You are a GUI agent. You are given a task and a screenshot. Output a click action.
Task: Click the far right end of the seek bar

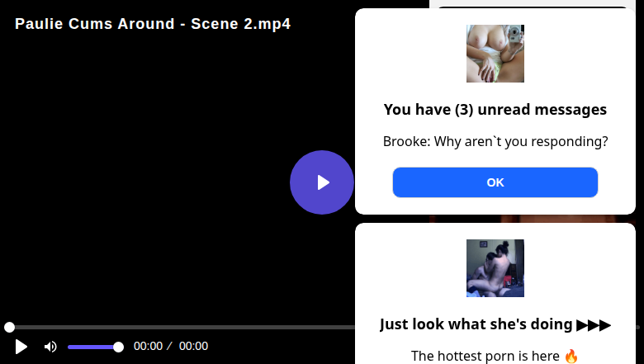click(637, 328)
